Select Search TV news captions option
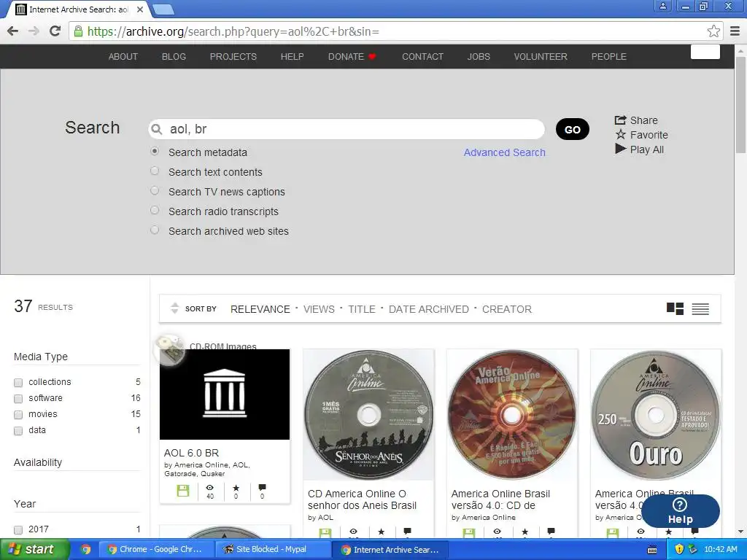This screenshot has height=560, width=747. 155,190
